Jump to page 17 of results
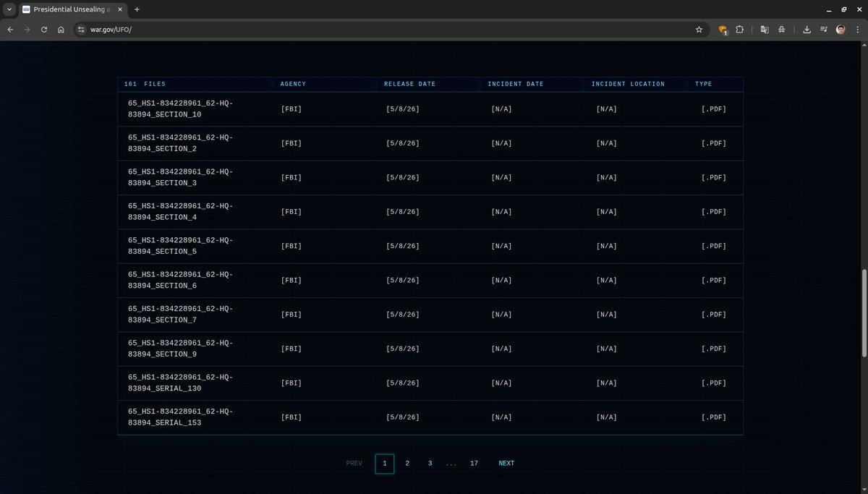The height and width of the screenshot is (494, 868). pyautogui.click(x=474, y=464)
